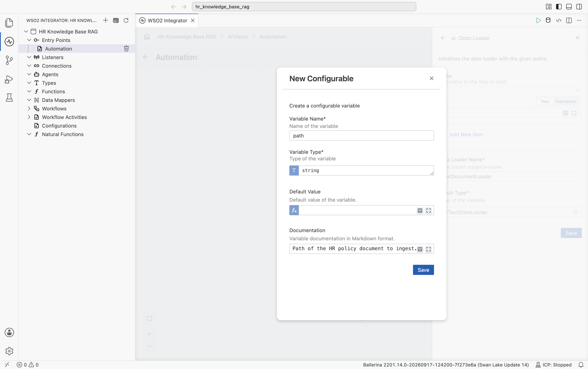Expand the Workflow Activities section

click(x=29, y=117)
